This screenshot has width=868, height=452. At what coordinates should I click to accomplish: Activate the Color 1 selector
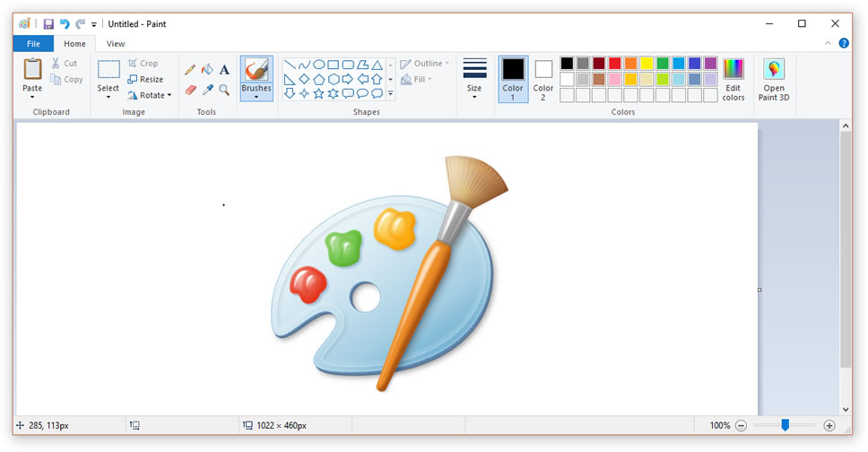click(x=513, y=78)
